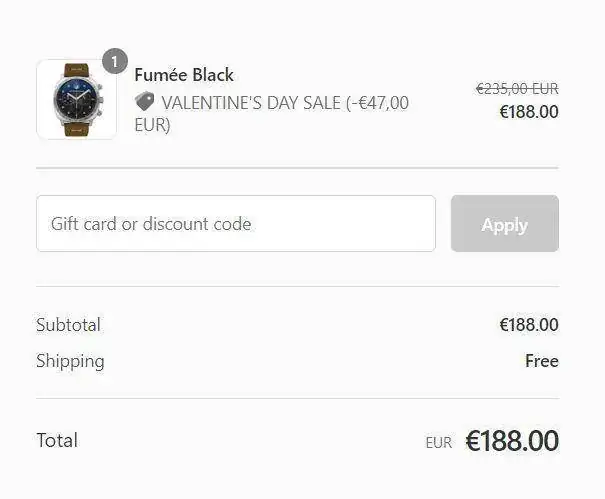This screenshot has width=605, height=499.
Task: Click the large total amount €188.00
Action: (x=511, y=440)
